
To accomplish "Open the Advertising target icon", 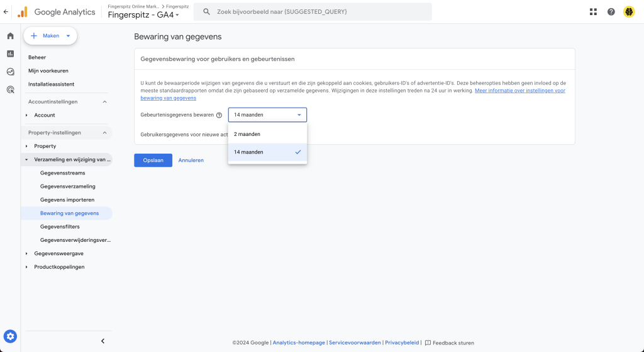I will 10,89.
